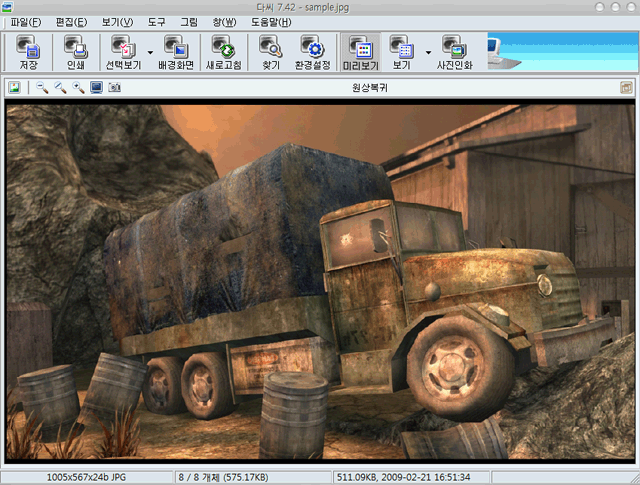Click the status text 1005x567x24b JPG

pos(86,477)
